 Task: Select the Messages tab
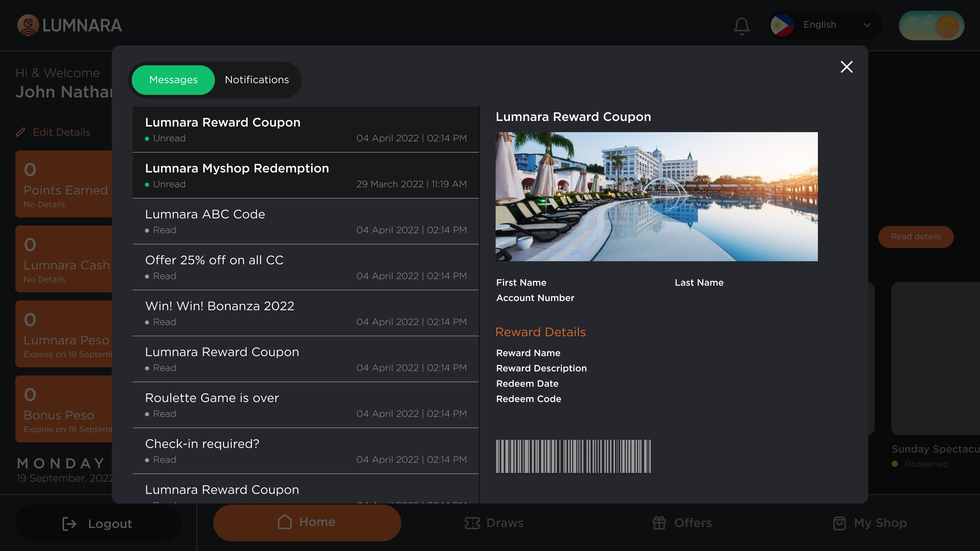coord(173,80)
